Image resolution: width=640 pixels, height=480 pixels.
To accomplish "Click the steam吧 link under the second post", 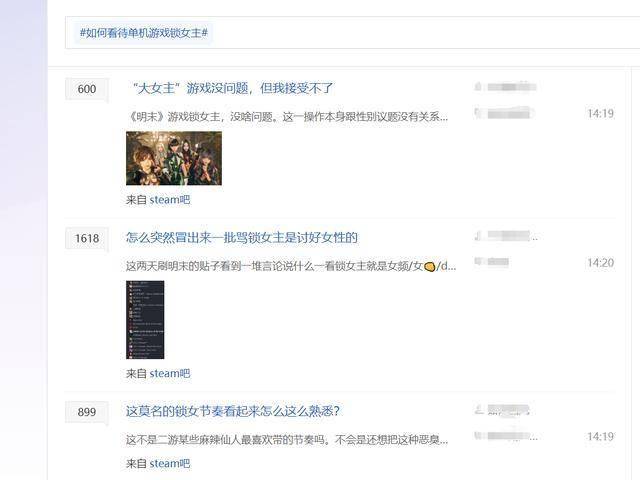I will tap(170, 373).
